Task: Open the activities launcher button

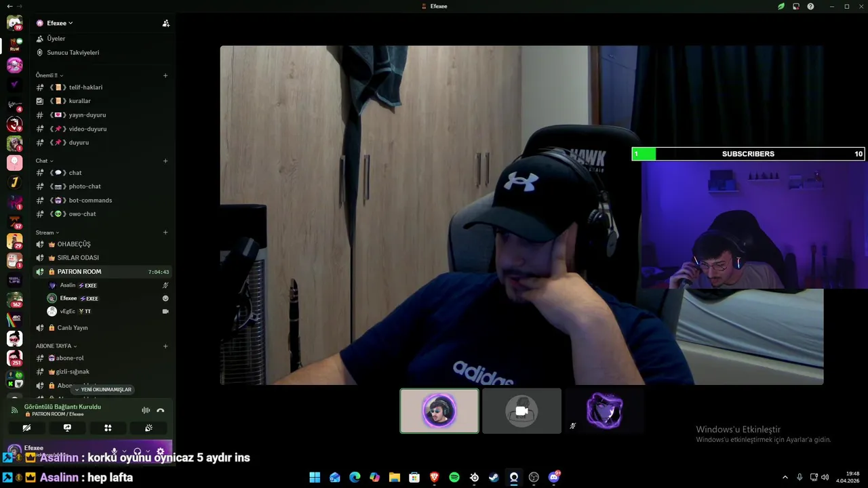Action: pyautogui.click(x=108, y=428)
